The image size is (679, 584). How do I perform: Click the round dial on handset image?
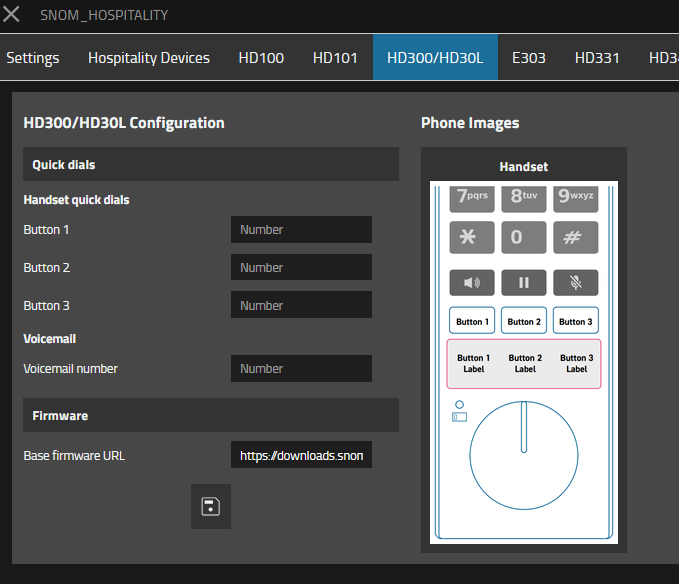coord(524,455)
